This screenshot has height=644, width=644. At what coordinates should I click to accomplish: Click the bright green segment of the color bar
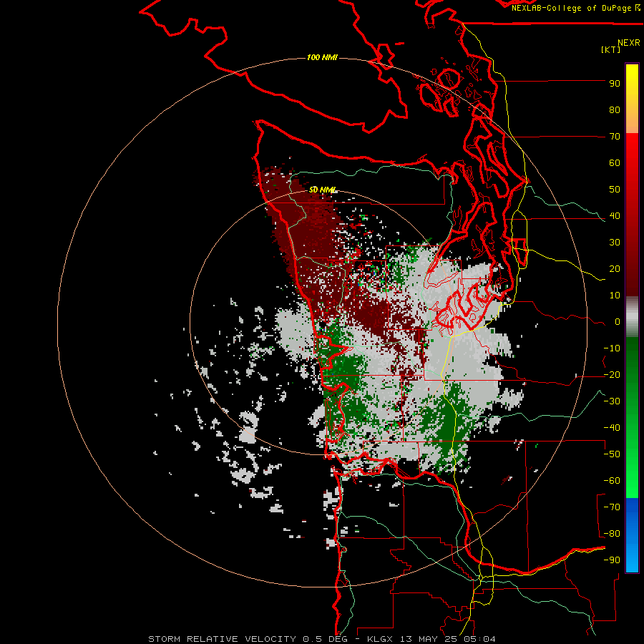pyautogui.click(x=632, y=464)
